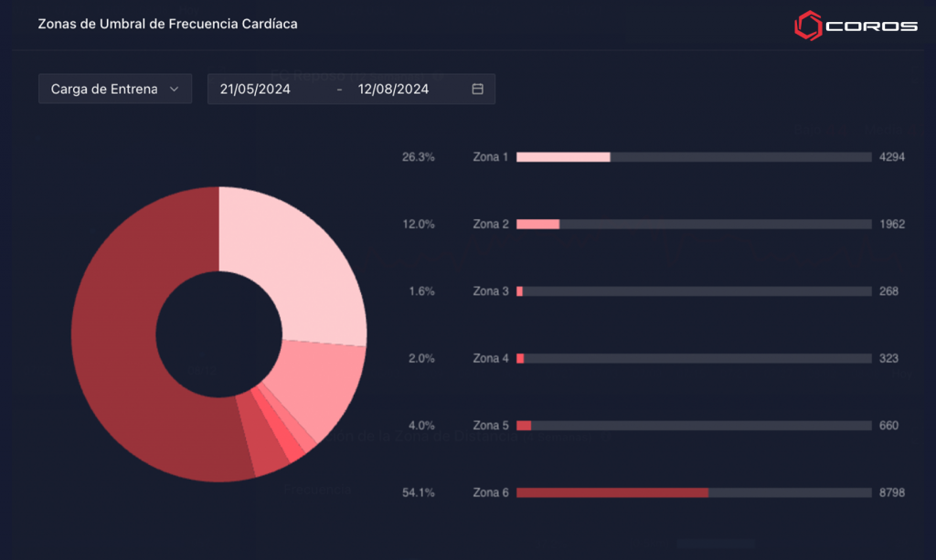Expand the Carga de Entrena dropdown
The height and width of the screenshot is (560, 936).
[x=114, y=90]
